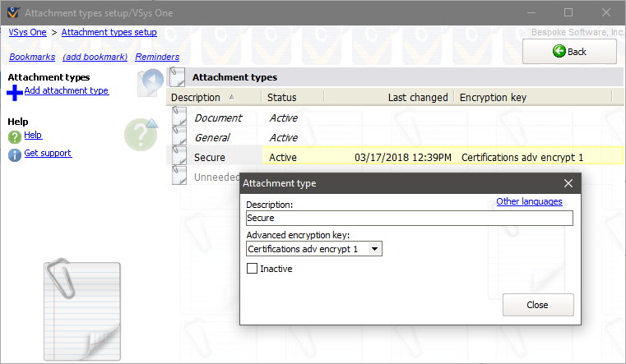The width and height of the screenshot is (626, 364).
Task: Click the Secure row attachment icon
Action: (x=180, y=157)
